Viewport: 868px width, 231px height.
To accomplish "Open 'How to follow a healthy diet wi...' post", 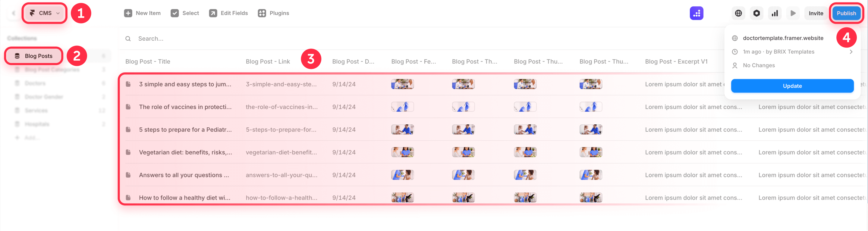I will coord(185,198).
